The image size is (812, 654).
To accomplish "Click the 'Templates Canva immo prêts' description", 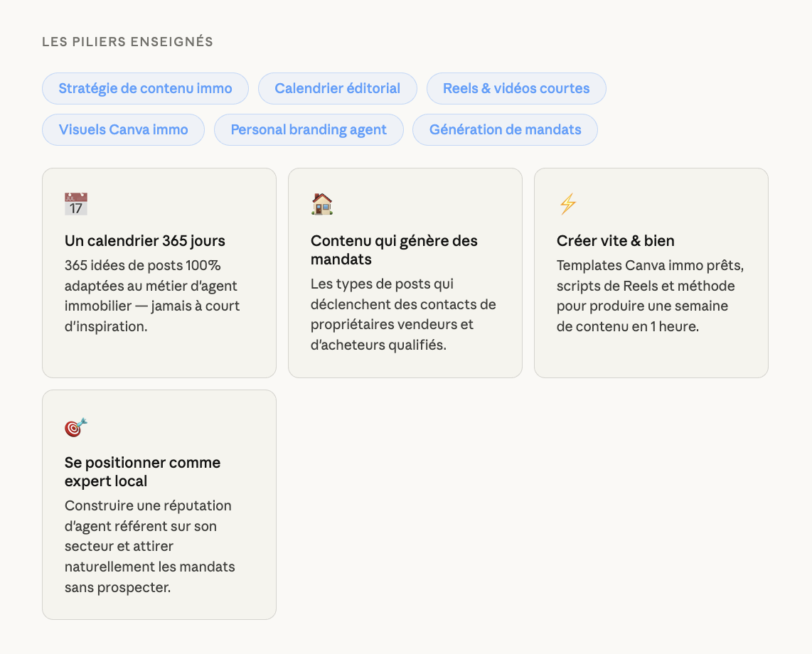I will pos(650,296).
